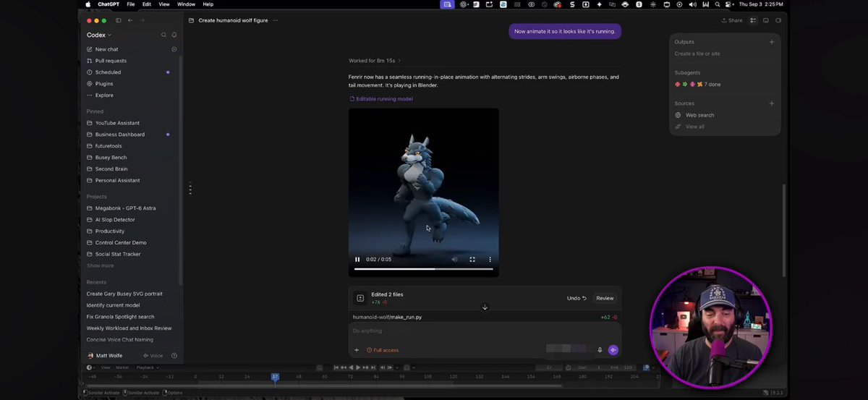
Task: Expand projects with Show more
Action: click(x=100, y=266)
